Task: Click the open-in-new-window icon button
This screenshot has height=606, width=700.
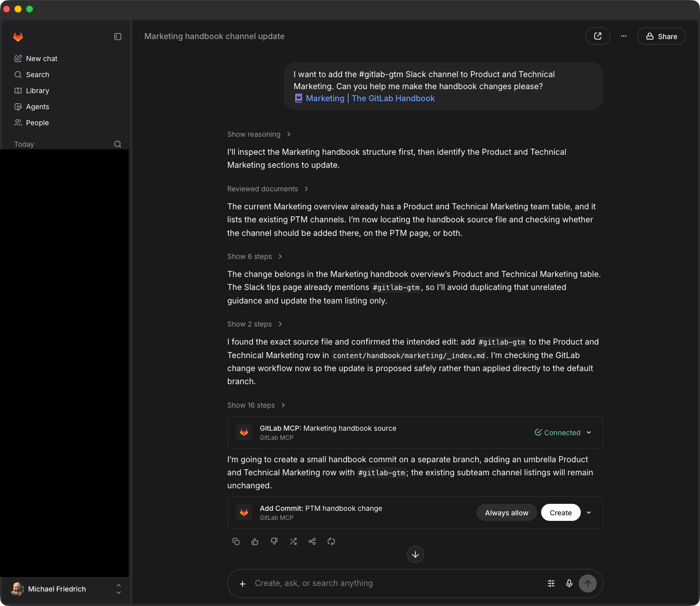Action: click(598, 36)
